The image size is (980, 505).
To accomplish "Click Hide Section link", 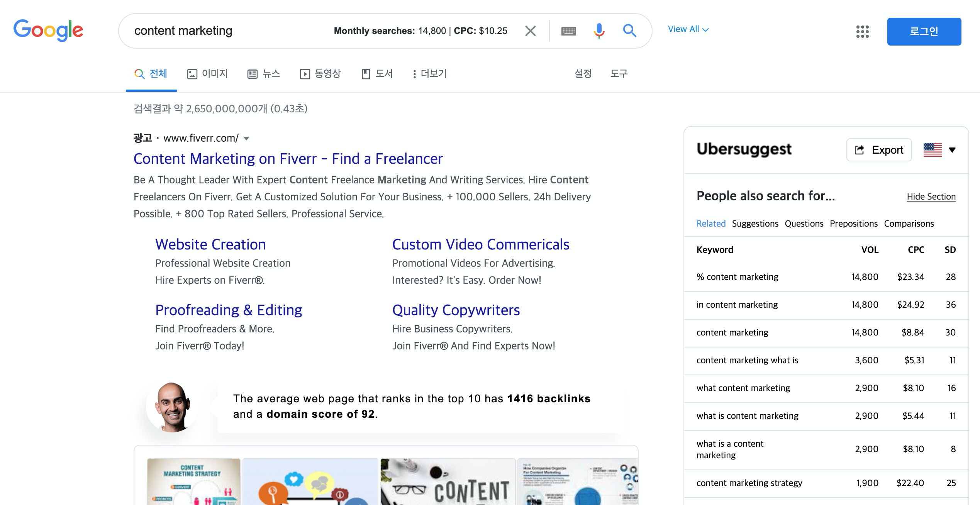I will (931, 197).
